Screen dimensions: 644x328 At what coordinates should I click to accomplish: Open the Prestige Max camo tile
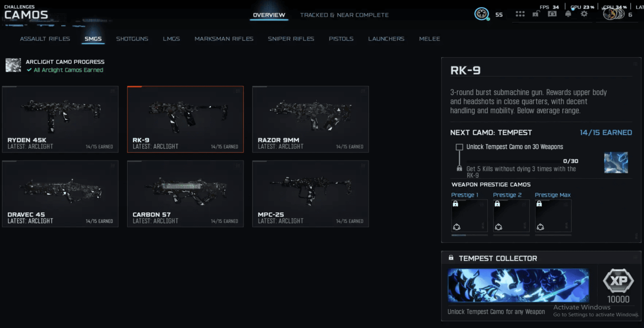click(553, 216)
